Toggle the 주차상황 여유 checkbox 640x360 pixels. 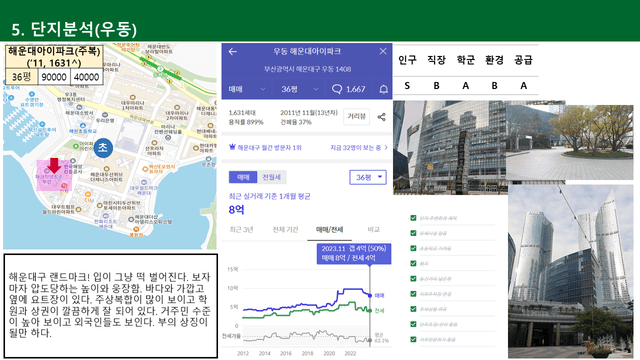pos(413,309)
